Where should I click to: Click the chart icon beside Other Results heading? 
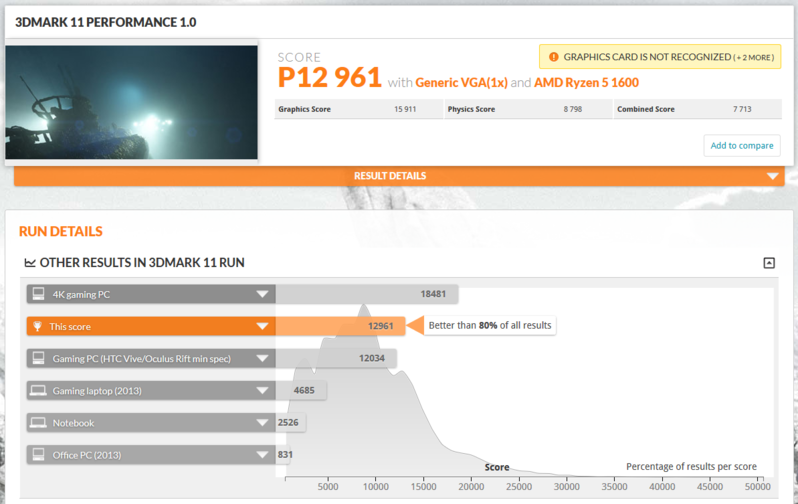tap(30, 263)
